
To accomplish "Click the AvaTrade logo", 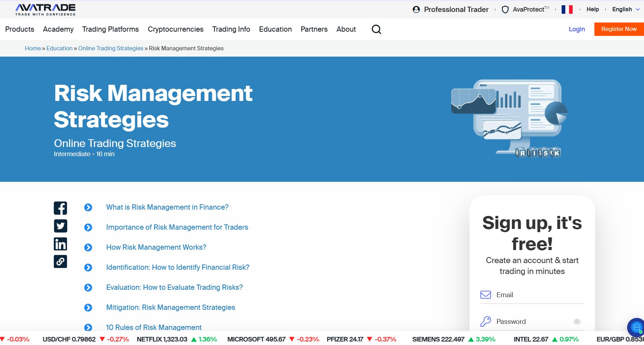I will click(x=45, y=9).
